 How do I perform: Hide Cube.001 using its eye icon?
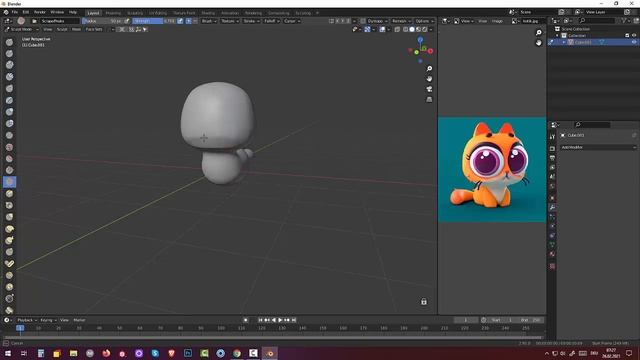[x=634, y=42]
